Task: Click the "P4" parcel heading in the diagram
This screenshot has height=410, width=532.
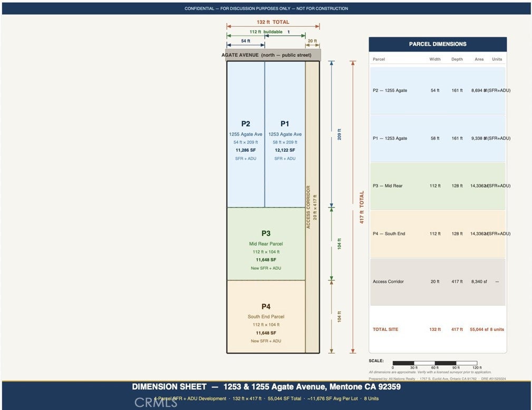Action: [266, 307]
